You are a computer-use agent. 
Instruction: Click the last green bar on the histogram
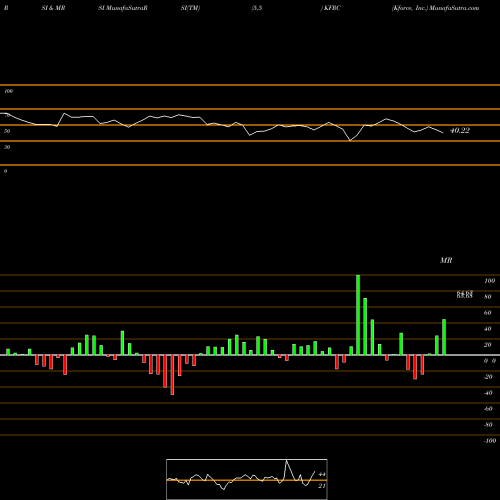click(444, 337)
